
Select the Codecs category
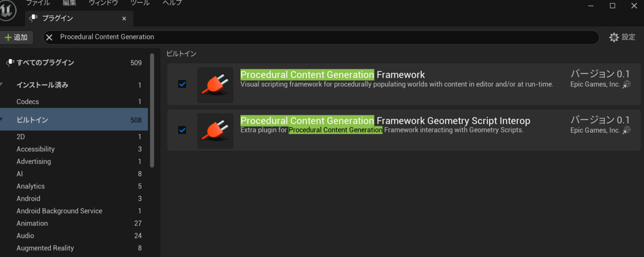coord(74,101)
